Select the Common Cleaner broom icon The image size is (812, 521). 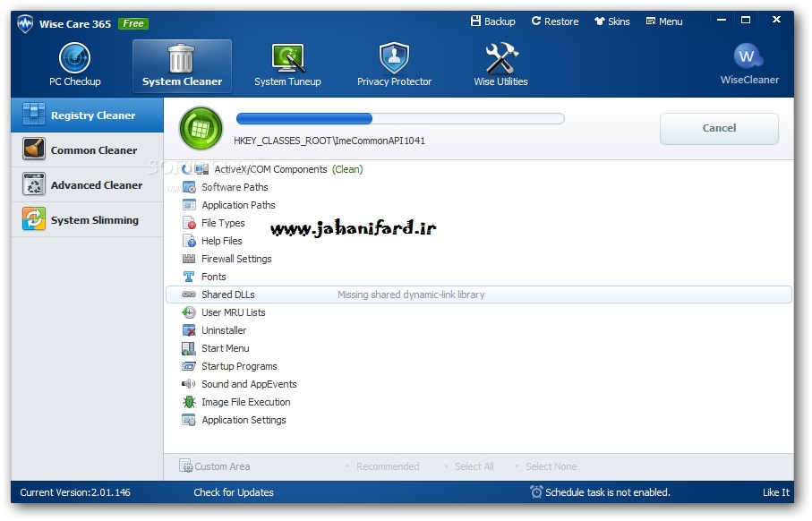pyautogui.click(x=34, y=150)
